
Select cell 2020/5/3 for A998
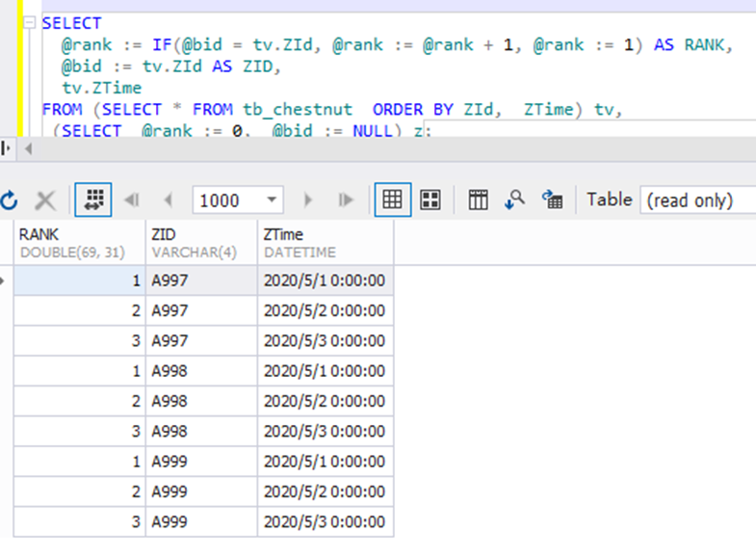pos(326,431)
